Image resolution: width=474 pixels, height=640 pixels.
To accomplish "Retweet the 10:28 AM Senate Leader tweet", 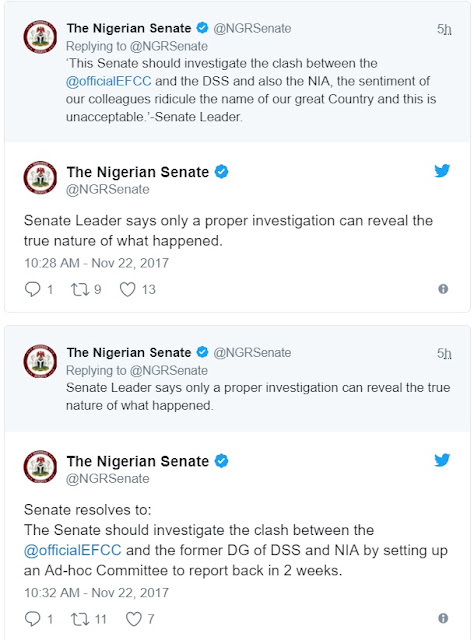I will tap(79, 289).
